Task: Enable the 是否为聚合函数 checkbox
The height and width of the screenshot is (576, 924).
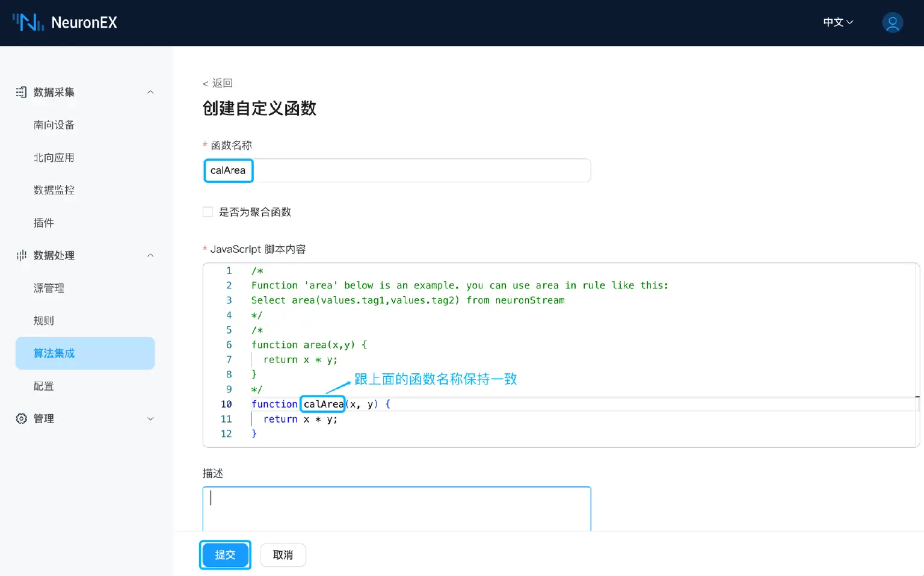Action: click(x=208, y=212)
